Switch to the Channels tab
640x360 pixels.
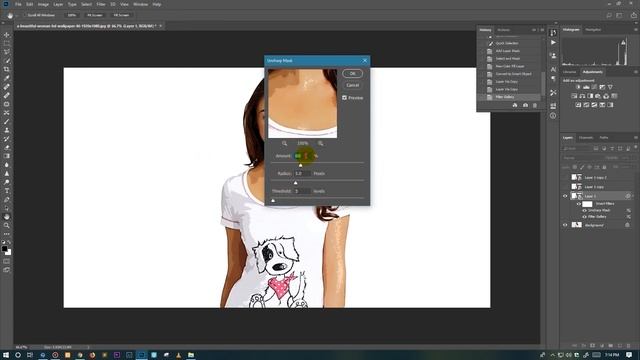(586, 138)
